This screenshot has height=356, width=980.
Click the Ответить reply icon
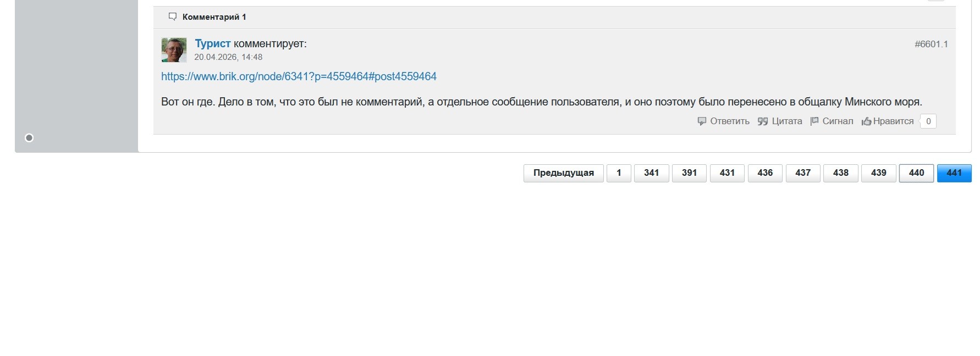(702, 121)
